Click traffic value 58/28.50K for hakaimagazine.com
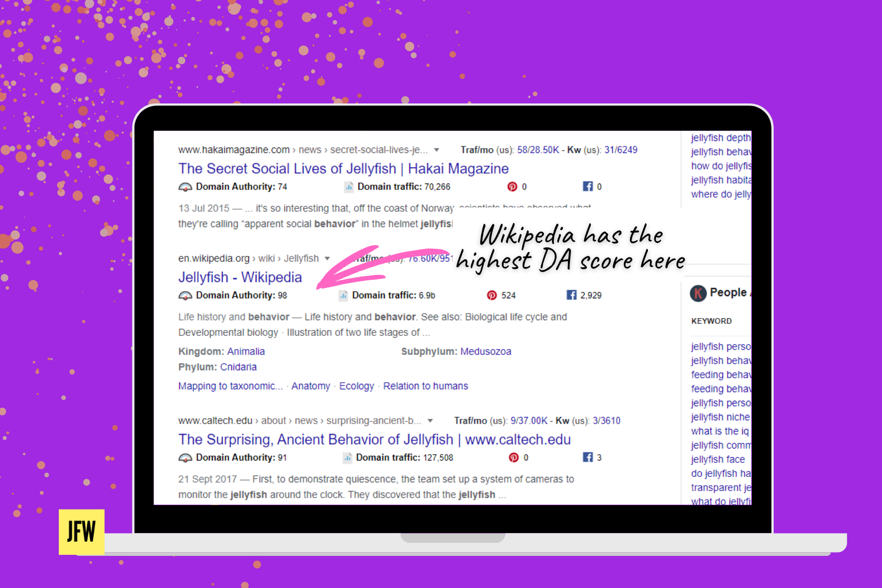 click(x=538, y=150)
